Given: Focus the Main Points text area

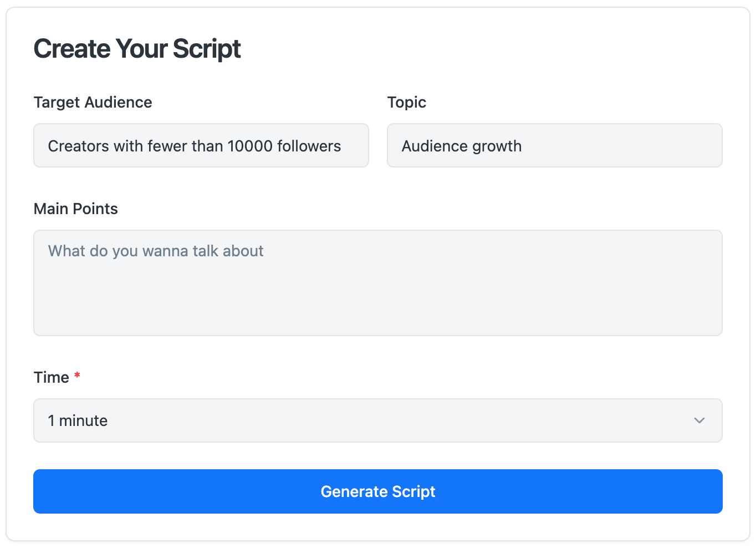Looking at the screenshot, I should (x=377, y=283).
